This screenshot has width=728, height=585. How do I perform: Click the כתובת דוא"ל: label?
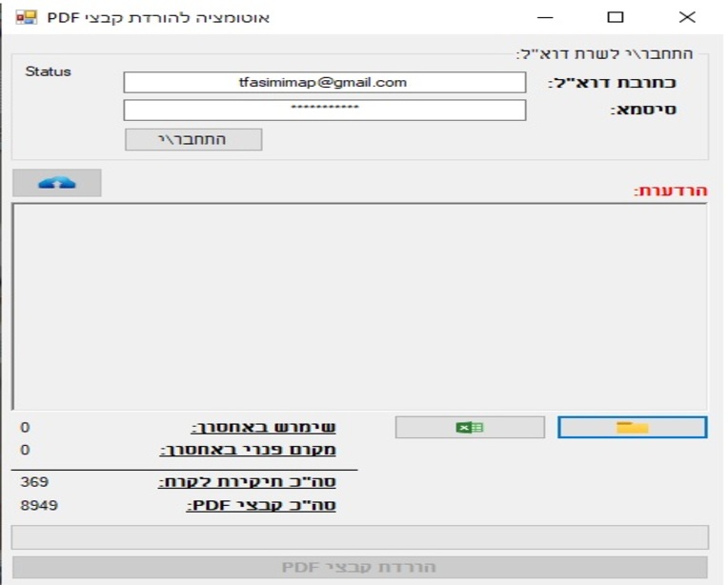612,83
